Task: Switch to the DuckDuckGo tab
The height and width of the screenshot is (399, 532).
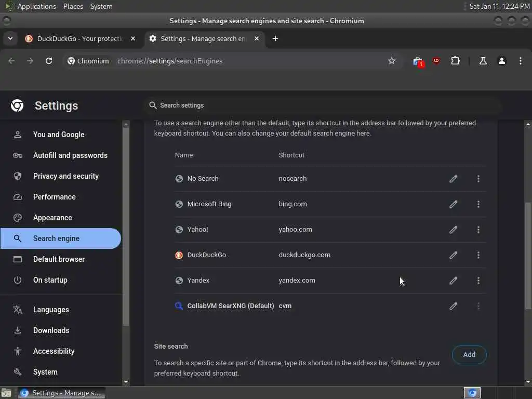Action: 81,38
